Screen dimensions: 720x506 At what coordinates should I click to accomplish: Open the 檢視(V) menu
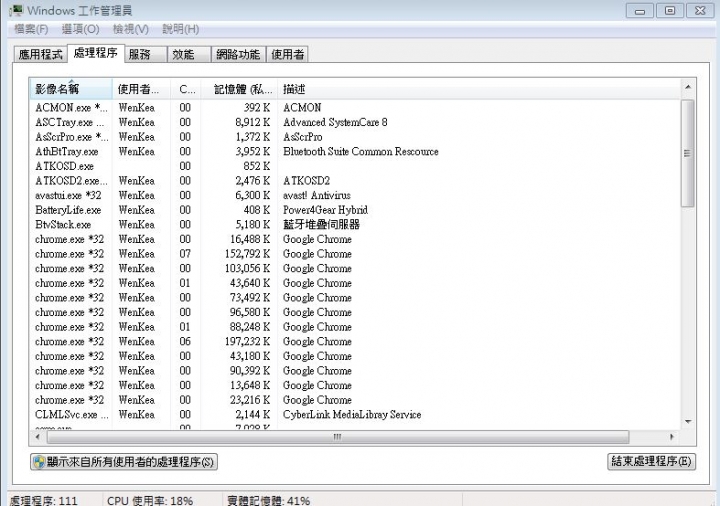coord(131,29)
